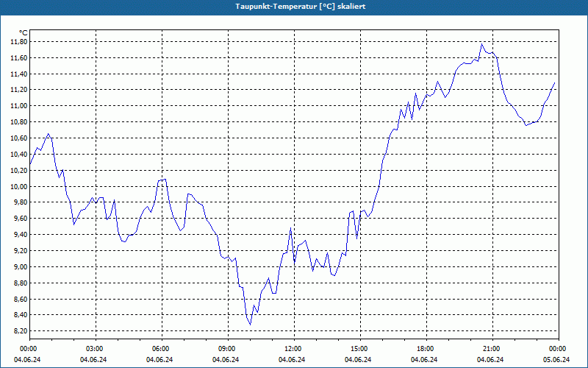The image size is (588, 368).
Task: Click the chart title "Taupunkt-Temperatur [°C] skaliert"
Action: [x=301, y=7]
